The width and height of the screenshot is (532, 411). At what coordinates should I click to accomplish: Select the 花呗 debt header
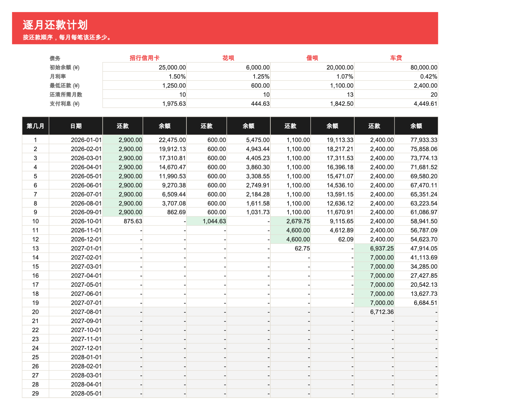(x=228, y=58)
